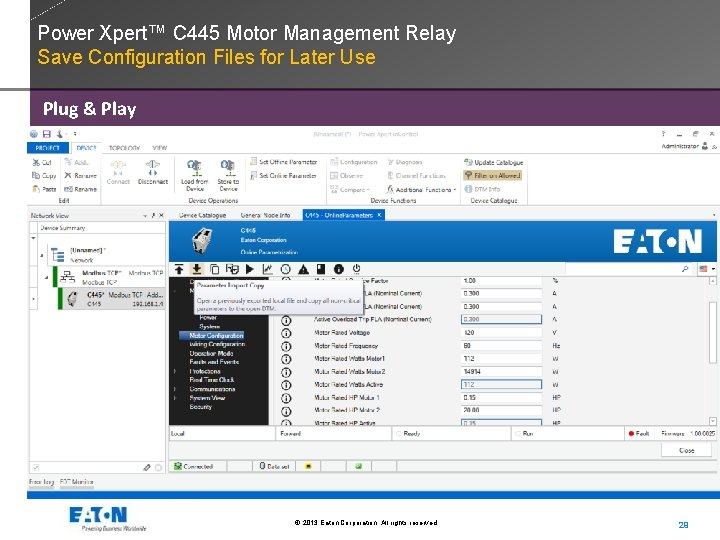Click Update Catalogue
720x540 pixels.
pos(494,162)
